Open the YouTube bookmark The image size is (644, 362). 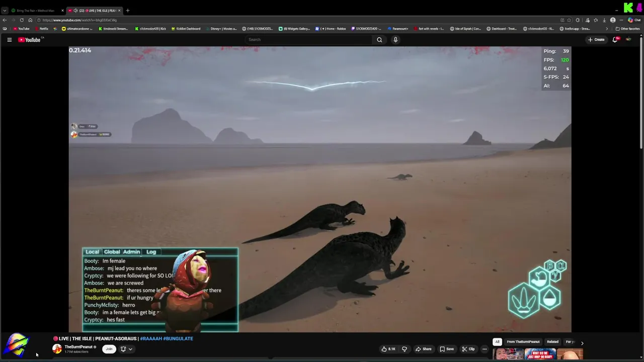tap(22, 29)
